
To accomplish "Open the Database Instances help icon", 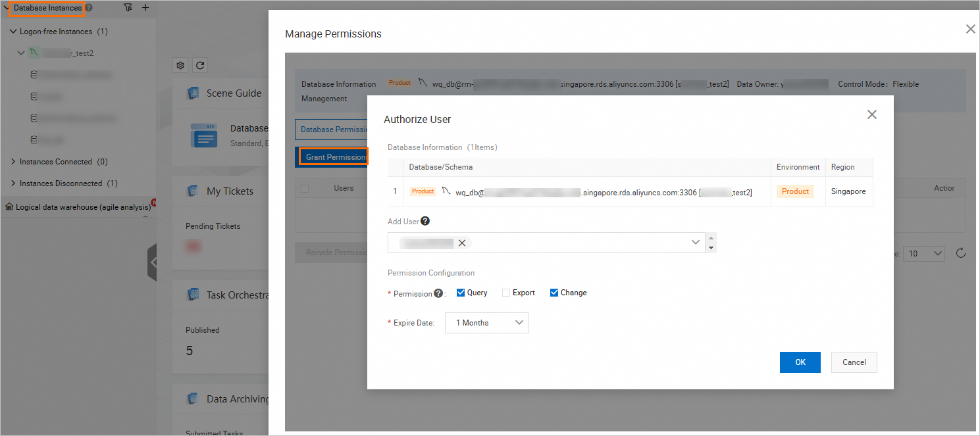I will tap(89, 8).
